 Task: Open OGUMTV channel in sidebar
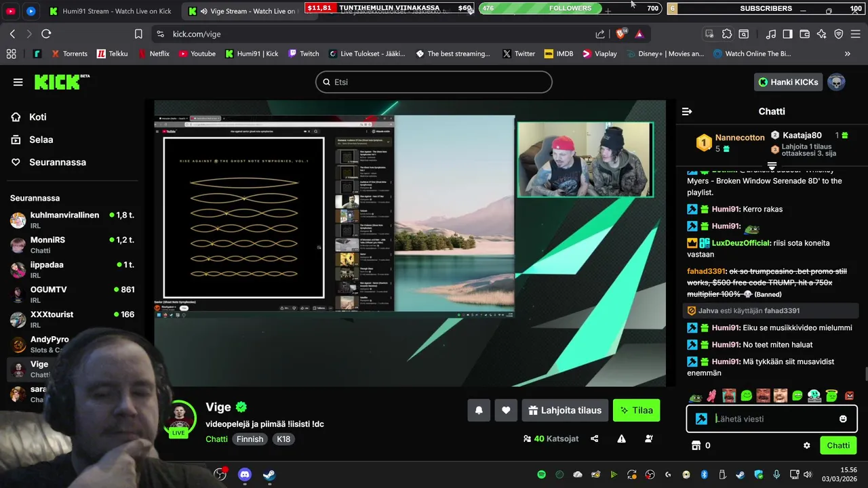tap(73, 294)
